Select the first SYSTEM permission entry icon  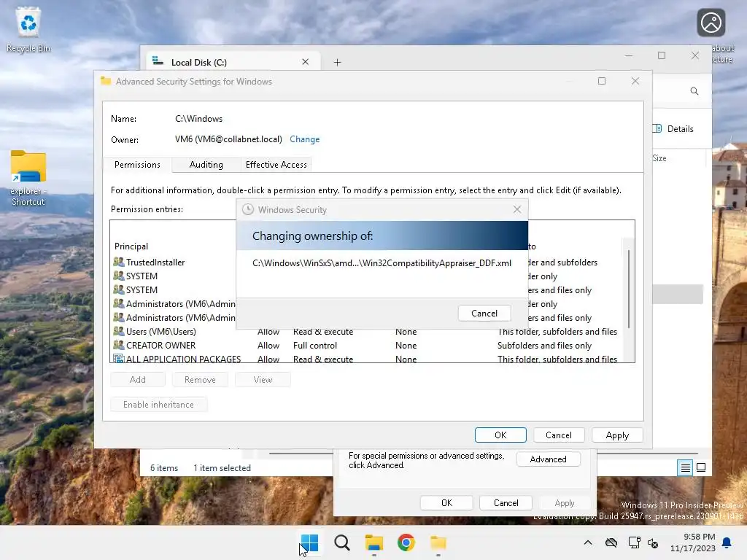click(119, 276)
